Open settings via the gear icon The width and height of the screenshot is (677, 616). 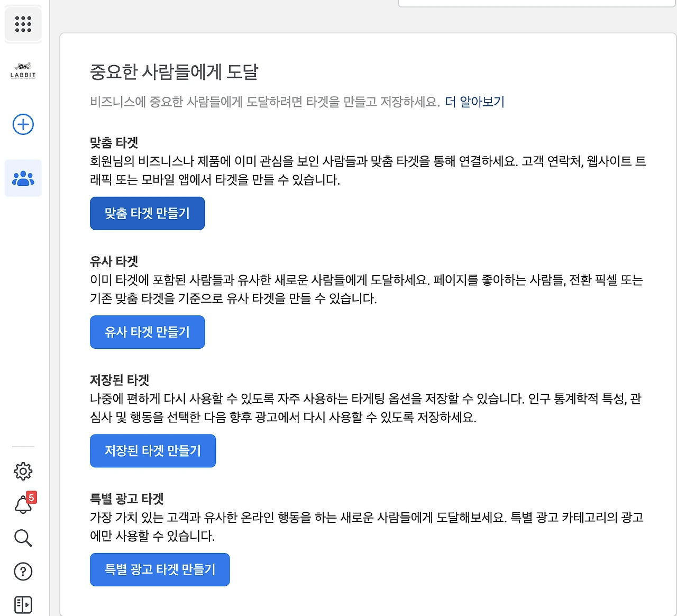tap(23, 471)
